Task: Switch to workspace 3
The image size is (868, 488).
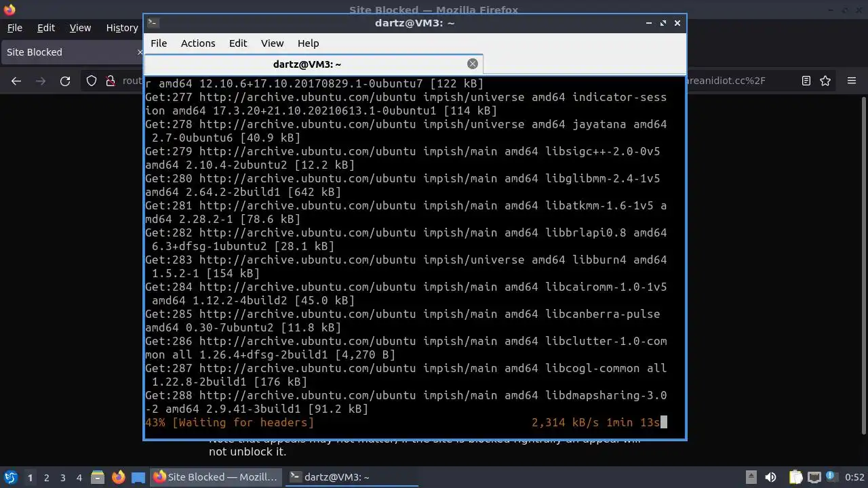Action: (62, 477)
